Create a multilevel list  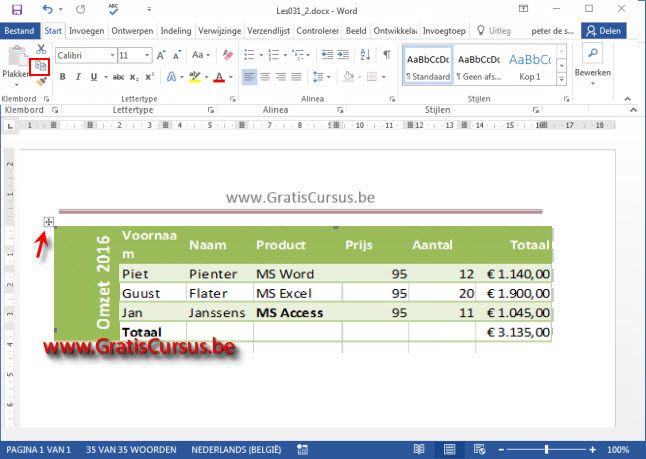[298, 55]
